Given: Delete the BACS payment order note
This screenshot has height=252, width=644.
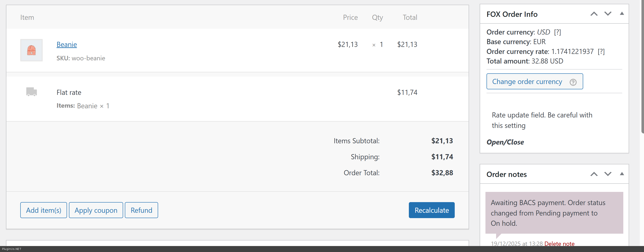Looking at the screenshot, I should [x=559, y=243].
